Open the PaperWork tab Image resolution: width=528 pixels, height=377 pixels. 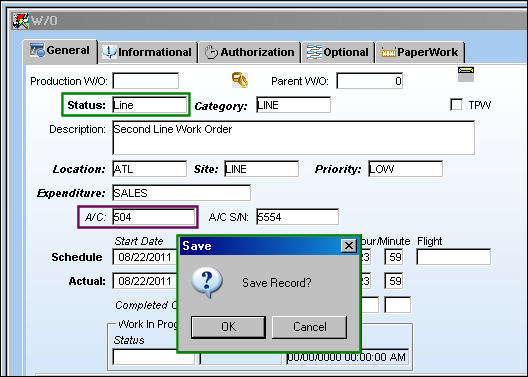(420, 53)
